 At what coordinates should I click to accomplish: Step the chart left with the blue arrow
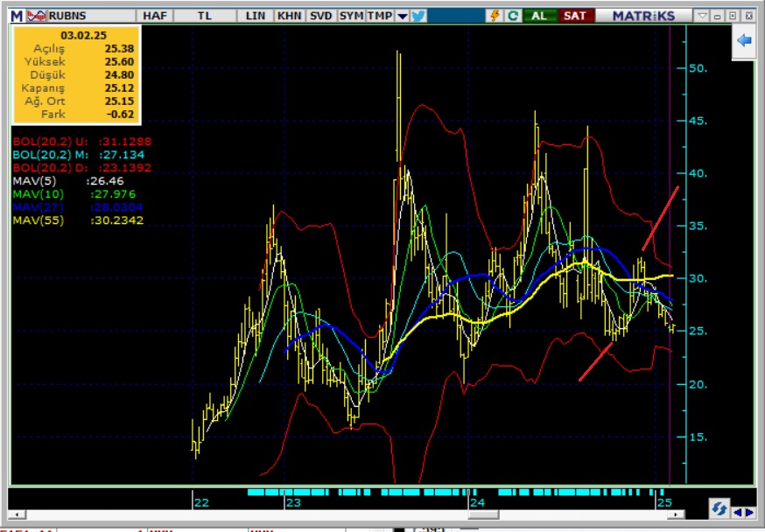[736, 512]
